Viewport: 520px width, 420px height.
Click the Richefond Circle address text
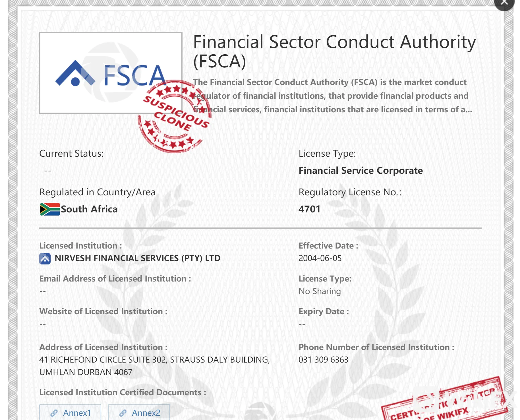154,366
